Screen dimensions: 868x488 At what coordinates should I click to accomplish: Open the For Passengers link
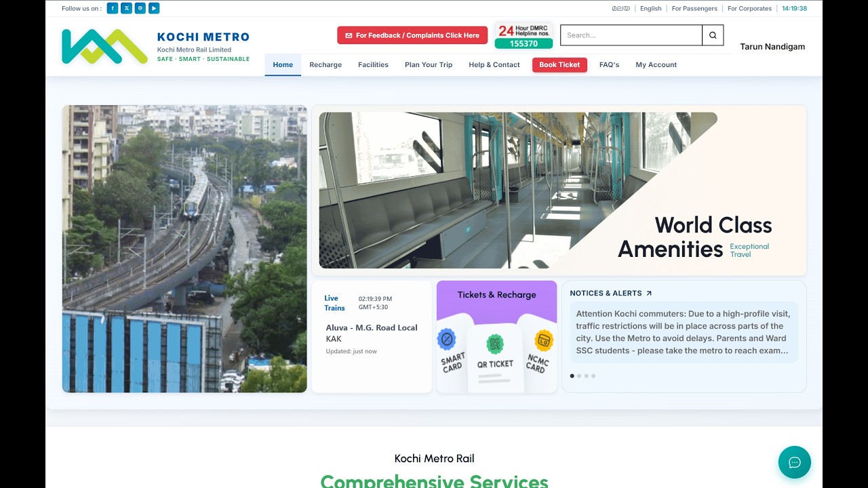694,9
